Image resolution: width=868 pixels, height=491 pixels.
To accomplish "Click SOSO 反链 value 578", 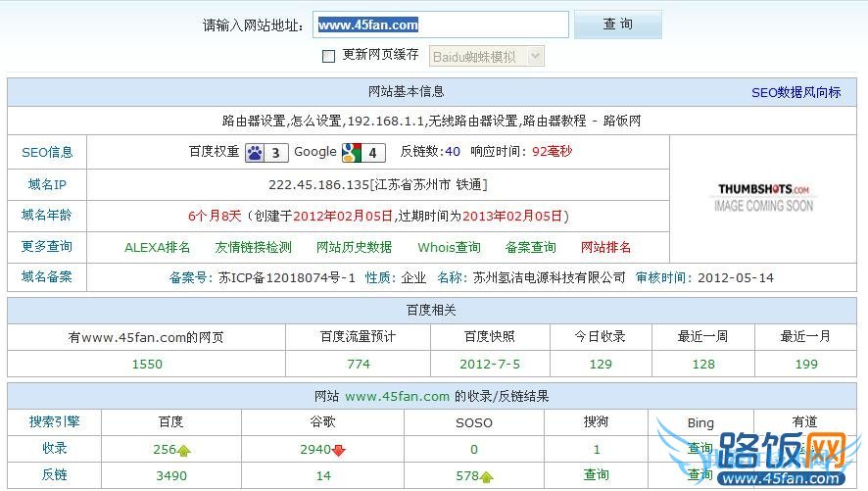I will 467,476.
